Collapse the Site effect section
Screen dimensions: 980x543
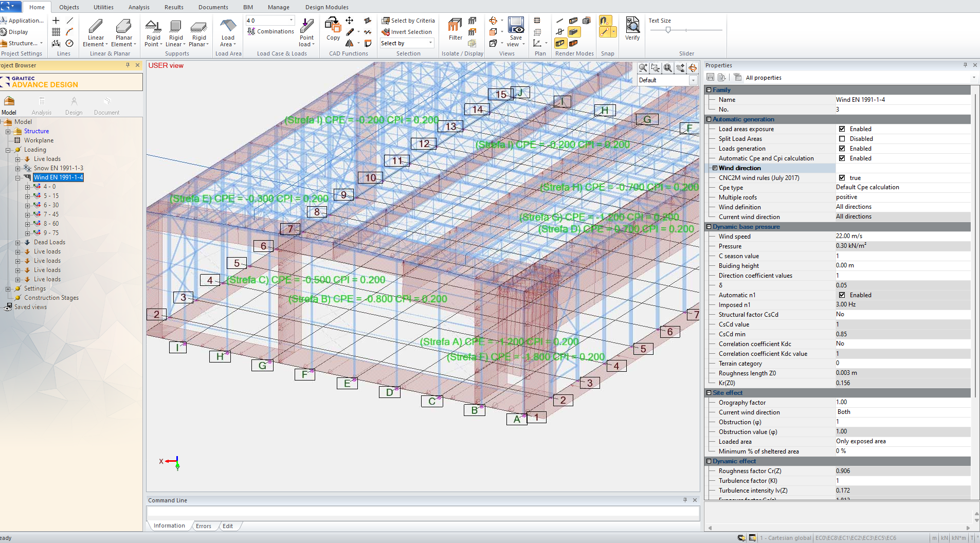click(709, 393)
